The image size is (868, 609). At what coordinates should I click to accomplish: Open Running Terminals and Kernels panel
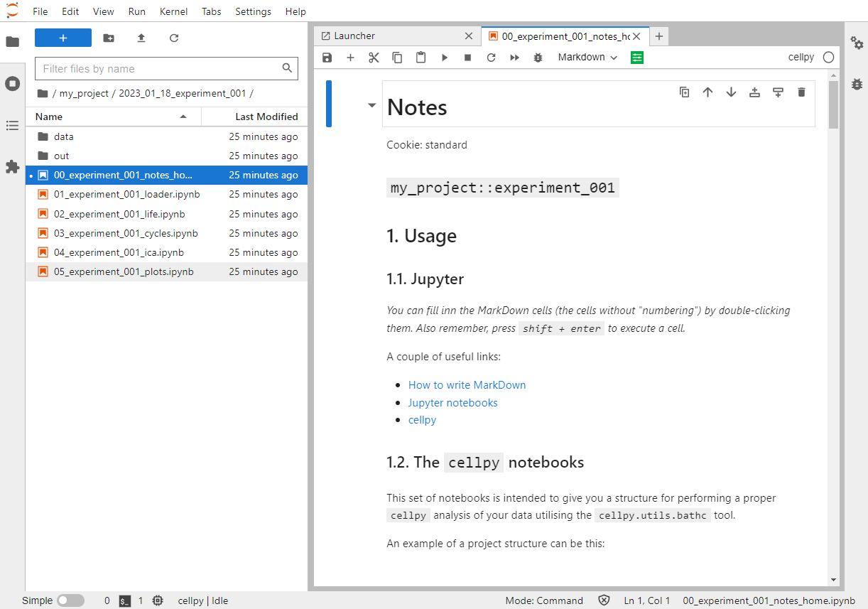tap(12, 84)
